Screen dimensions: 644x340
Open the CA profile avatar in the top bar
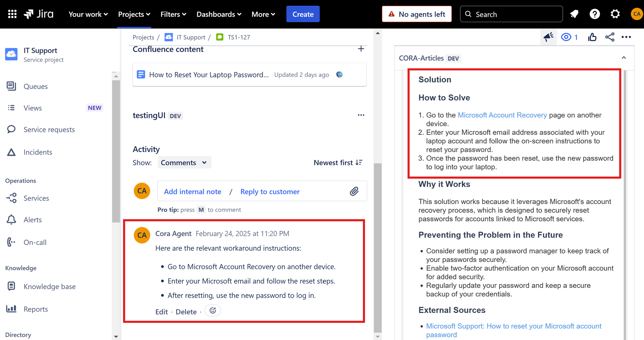point(637,14)
